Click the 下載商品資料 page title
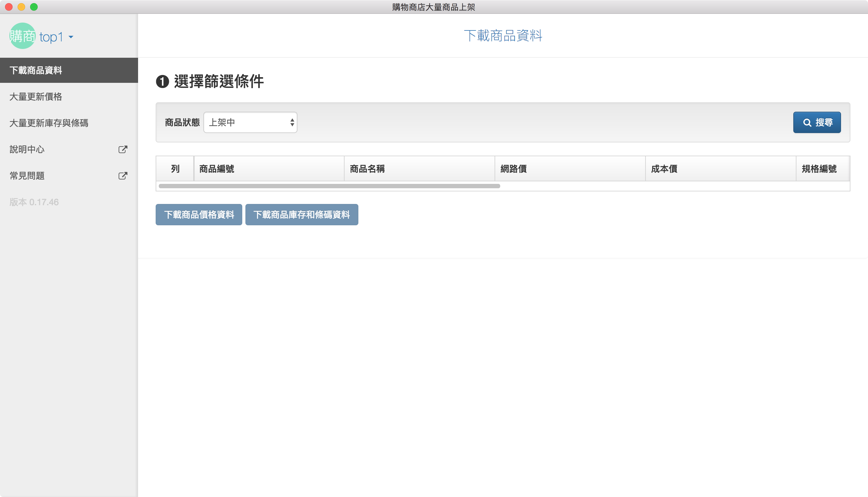The height and width of the screenshot is (497, 868). coord(503,35)
